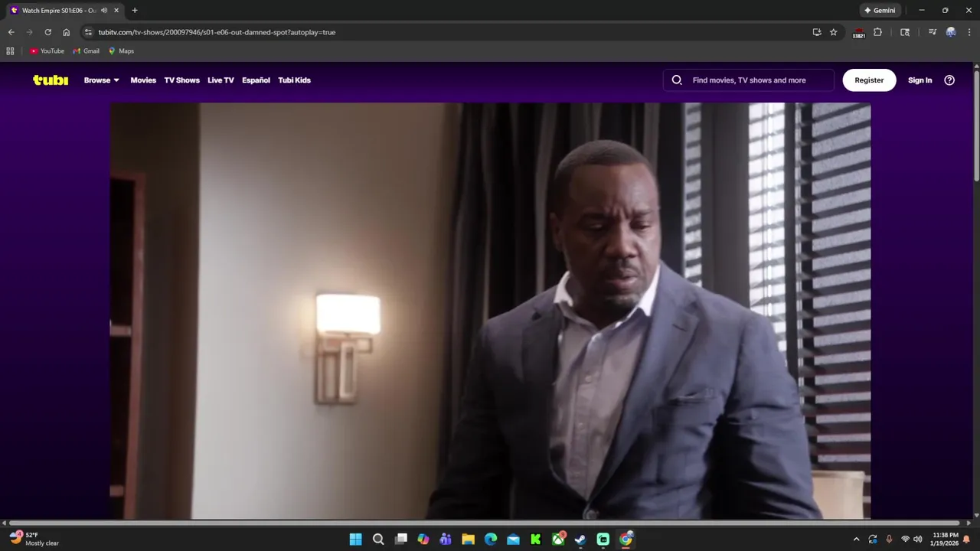980x551 pixels.
Task: Open volume control in the system tray
Action: (918, 540)
